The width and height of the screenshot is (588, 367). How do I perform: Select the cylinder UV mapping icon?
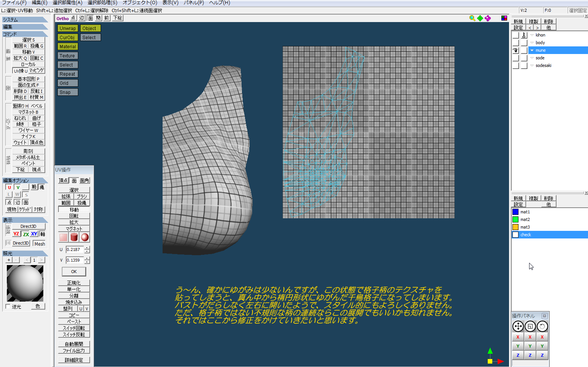click(74, 237)
